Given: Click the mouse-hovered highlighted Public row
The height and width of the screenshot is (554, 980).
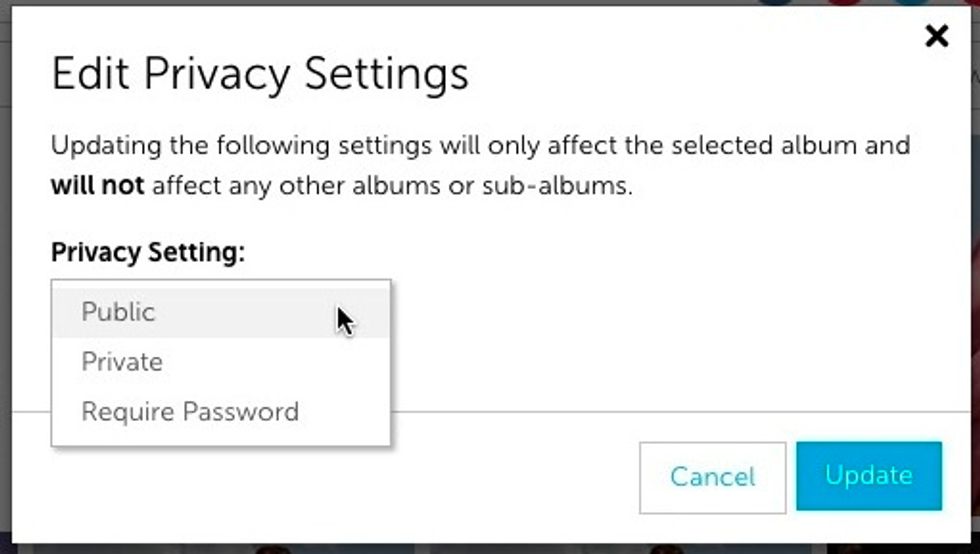Looking at the screenshot, I should tap(221, 312).
